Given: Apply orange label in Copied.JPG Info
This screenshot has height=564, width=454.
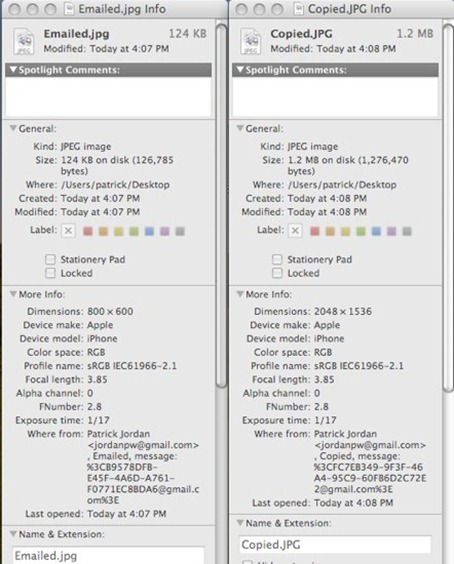Looking at the screenshot, I should [x=330, y=231].
